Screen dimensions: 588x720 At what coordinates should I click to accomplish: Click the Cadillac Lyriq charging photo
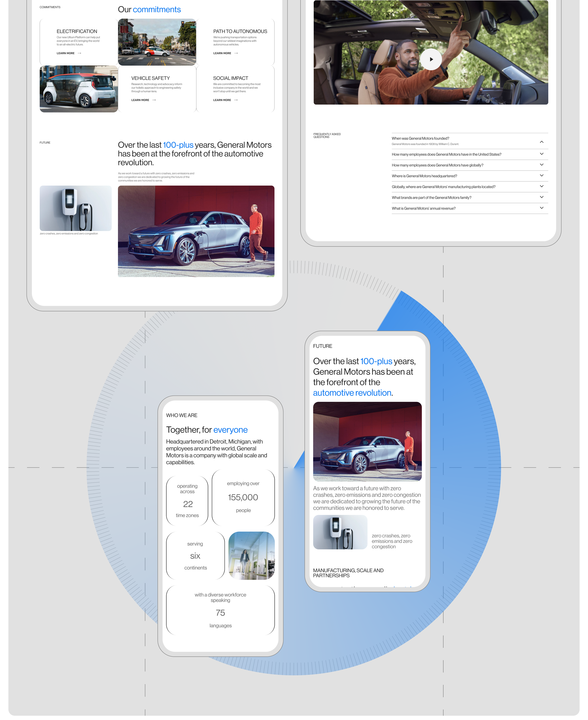point(196,231)
